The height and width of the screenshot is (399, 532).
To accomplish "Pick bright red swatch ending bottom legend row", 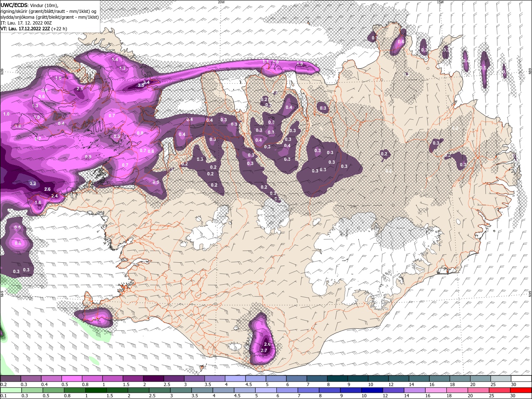I will click(x=521, y=390).
